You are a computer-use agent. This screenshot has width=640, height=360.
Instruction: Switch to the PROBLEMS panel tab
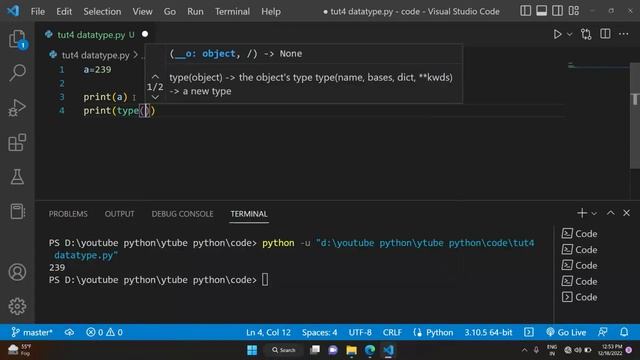click(x=68, y=214)
